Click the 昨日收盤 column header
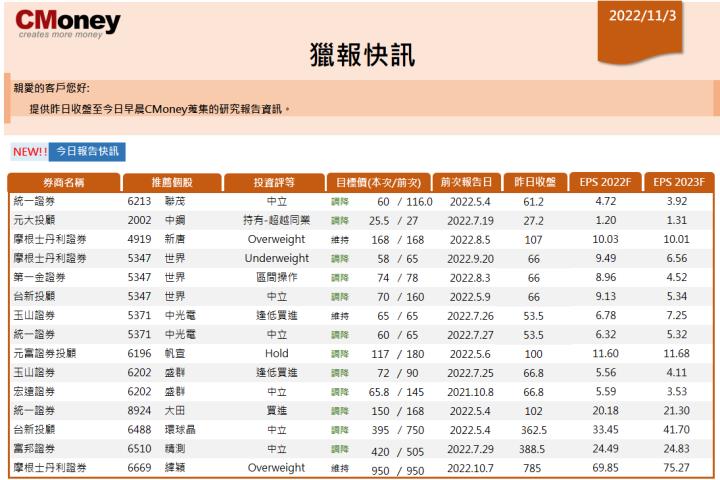 [535, 182]
